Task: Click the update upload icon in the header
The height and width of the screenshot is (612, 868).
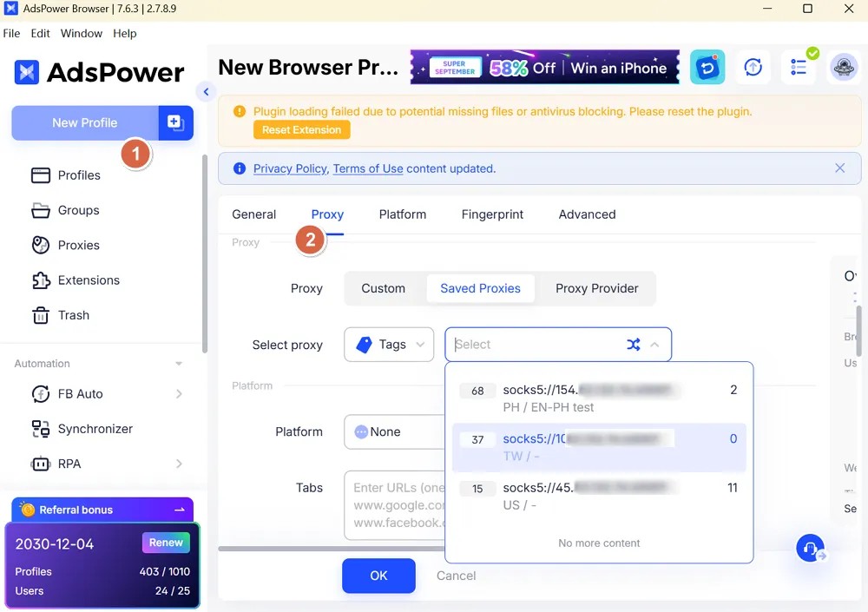Action: pos(753,67)
